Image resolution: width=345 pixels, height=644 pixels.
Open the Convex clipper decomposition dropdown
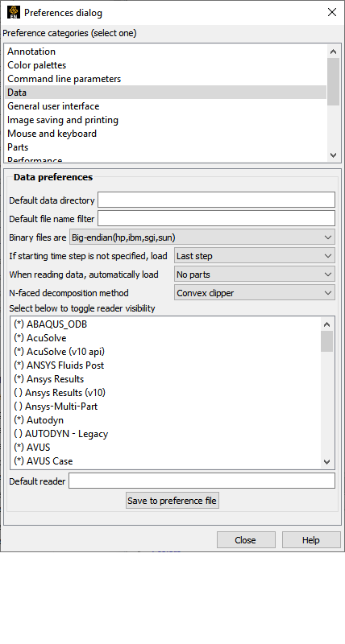[x=255, y=293]
